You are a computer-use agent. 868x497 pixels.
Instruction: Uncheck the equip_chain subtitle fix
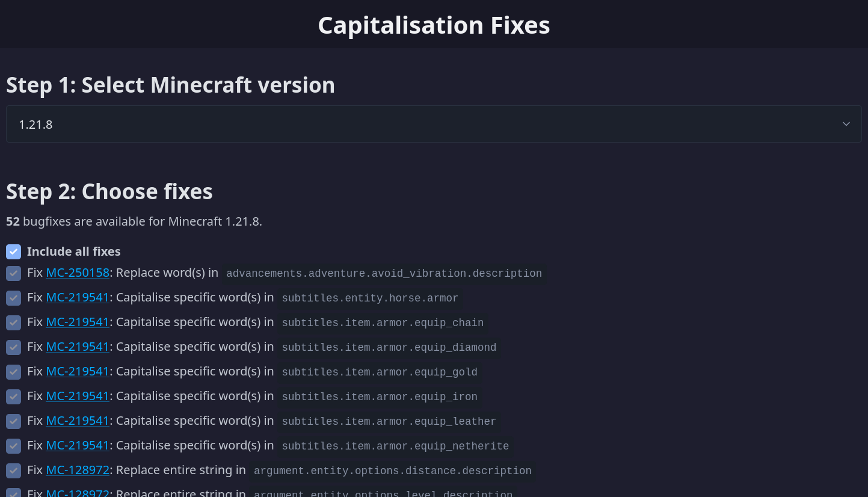tap(13, 323)
